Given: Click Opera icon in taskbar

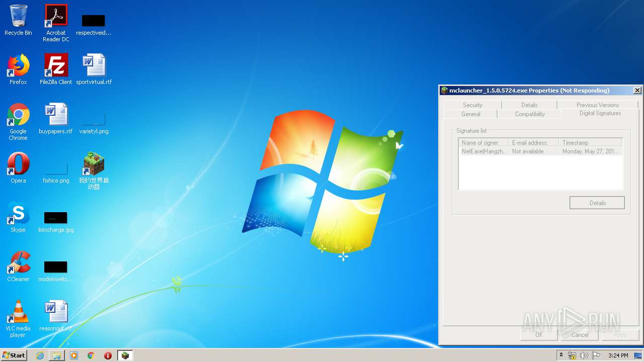Looking at the screenshot, I should click(x=108, y=355).
